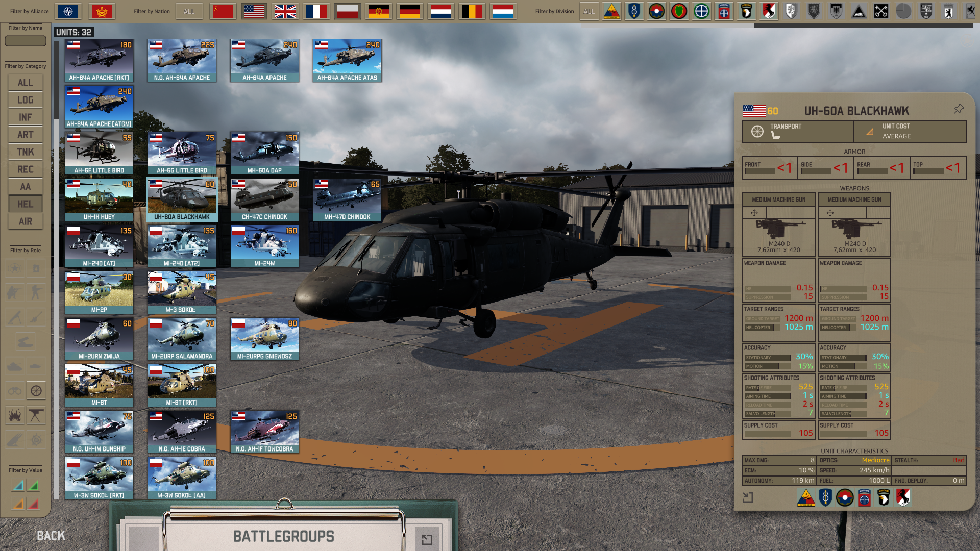Click the 101st Airborne eagle division icon
Image resolution: width=980 pixels, height=551 pixels.
coord(747,11)
